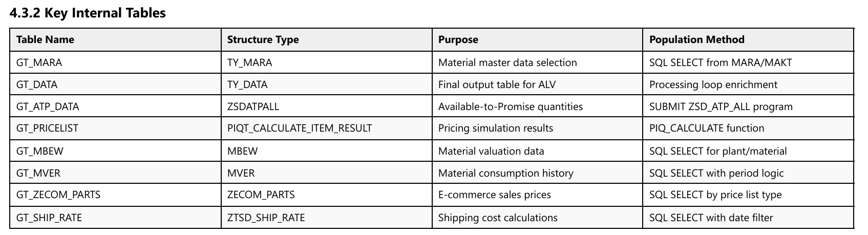Click the 'Table Name' column header
868x235 pixels.
[x=45, y=39]
